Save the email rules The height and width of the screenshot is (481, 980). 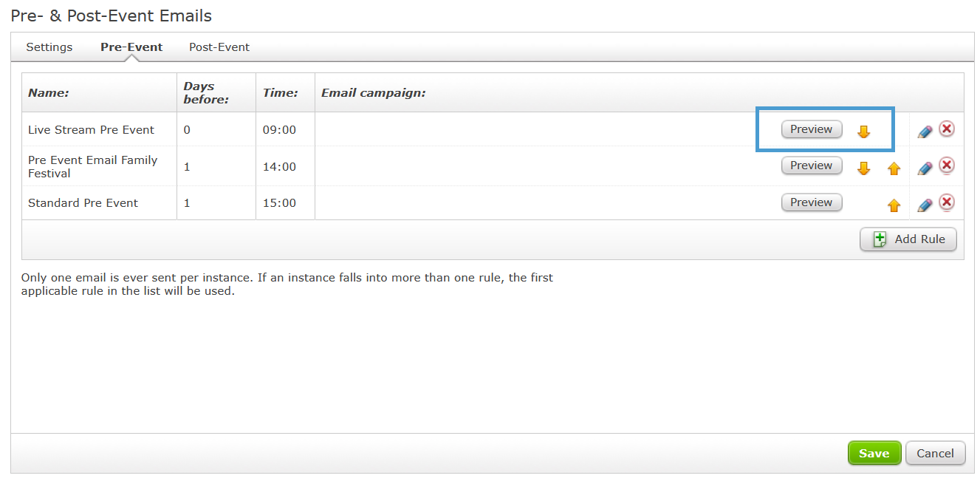click(874, 454)
